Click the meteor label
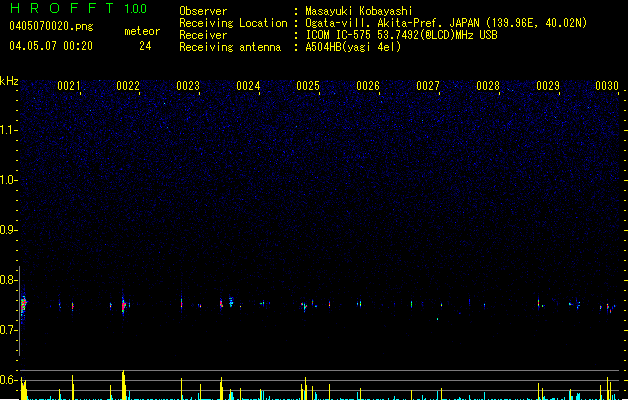Screen dimensions: 629x400 pyautogui.click(x=142, y=31)
